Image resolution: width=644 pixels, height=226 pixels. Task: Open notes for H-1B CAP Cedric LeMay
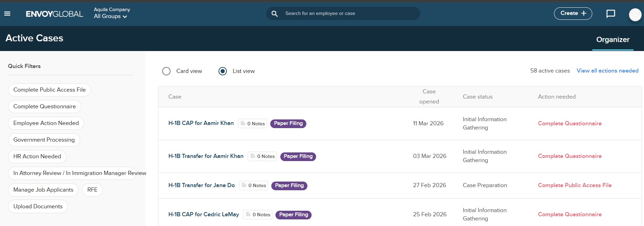258,215
